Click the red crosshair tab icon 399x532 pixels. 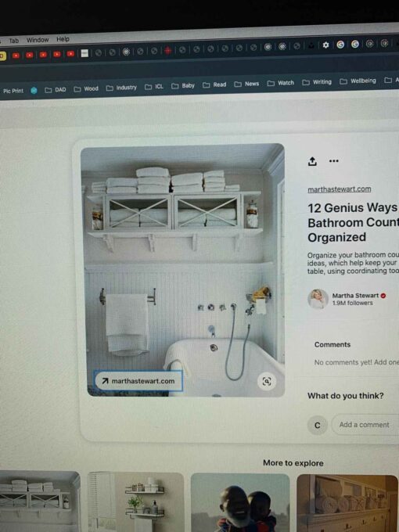(x=167, y=51)
